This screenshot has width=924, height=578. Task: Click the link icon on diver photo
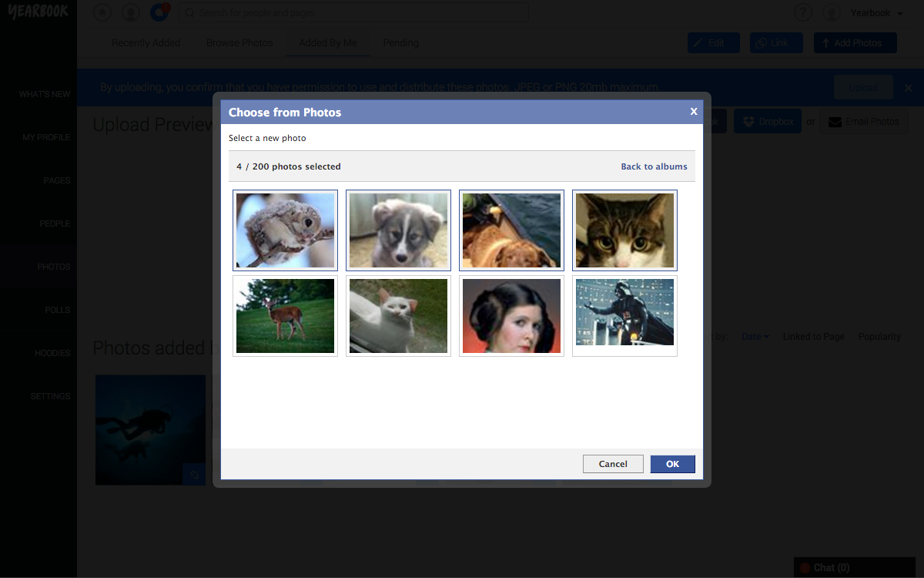click(194, 474)
